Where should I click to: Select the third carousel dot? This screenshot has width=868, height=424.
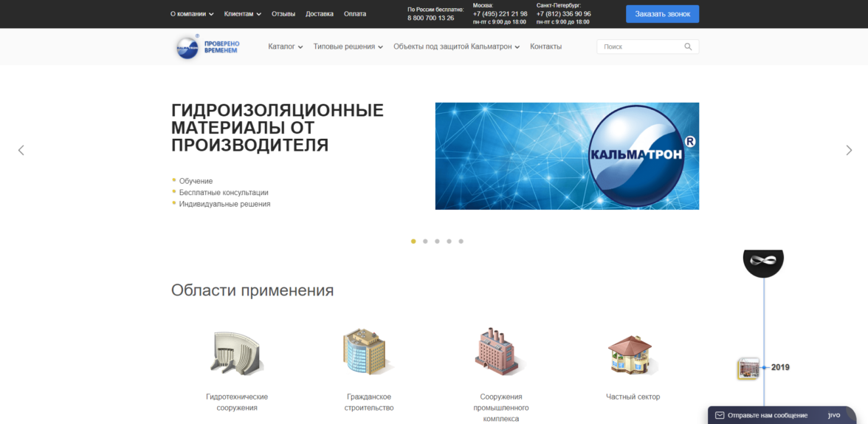tap(437, 241)
